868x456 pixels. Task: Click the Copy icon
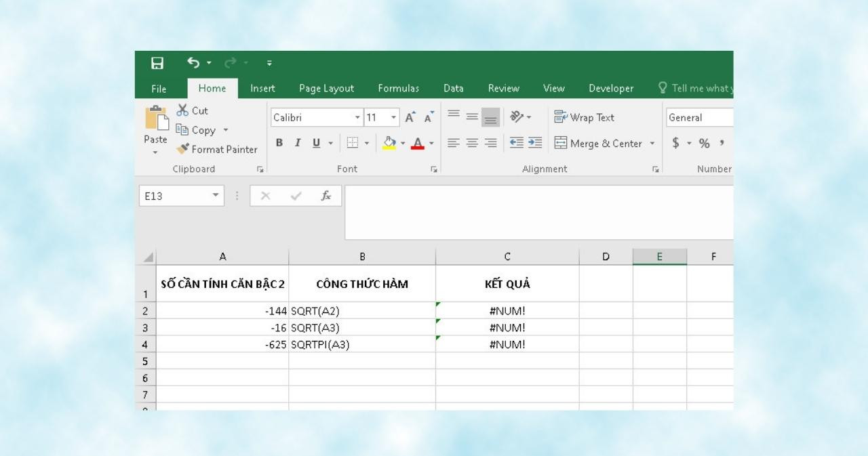pos(183,129)
